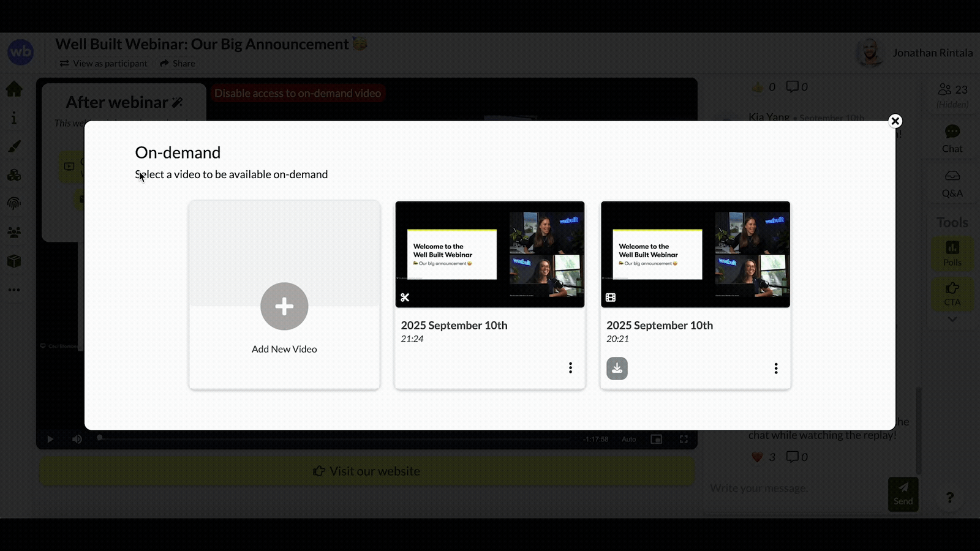Viewport: 980px width, 551px height.
Task: Click the people icon in the left sidebar
Action: tap(14, 232)
